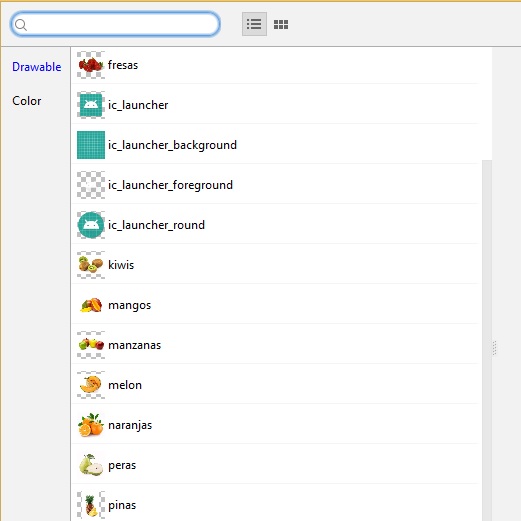Viewport: 521px width, 521px height.
Task: Select the fresas strawberry thumbnail
Action: [91, 65]
